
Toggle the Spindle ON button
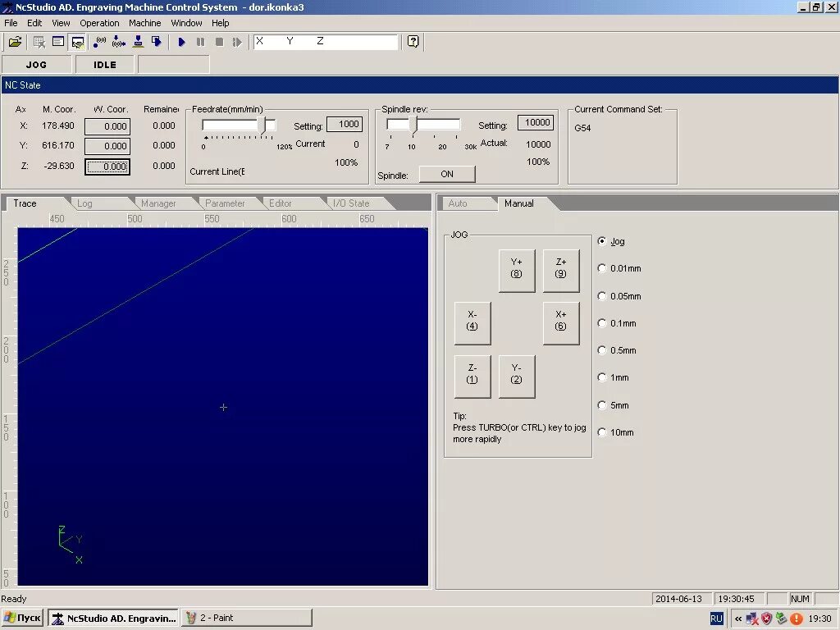coord(447,174)
